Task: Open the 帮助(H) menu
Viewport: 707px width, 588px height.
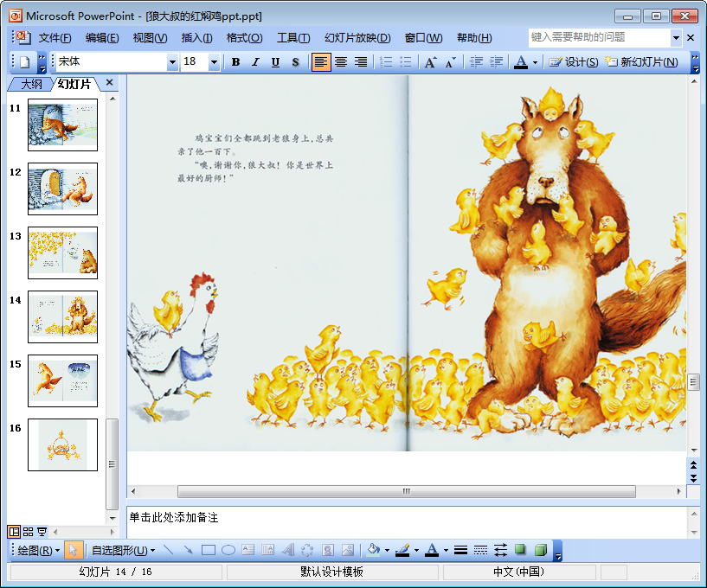Action: (474, 38)
